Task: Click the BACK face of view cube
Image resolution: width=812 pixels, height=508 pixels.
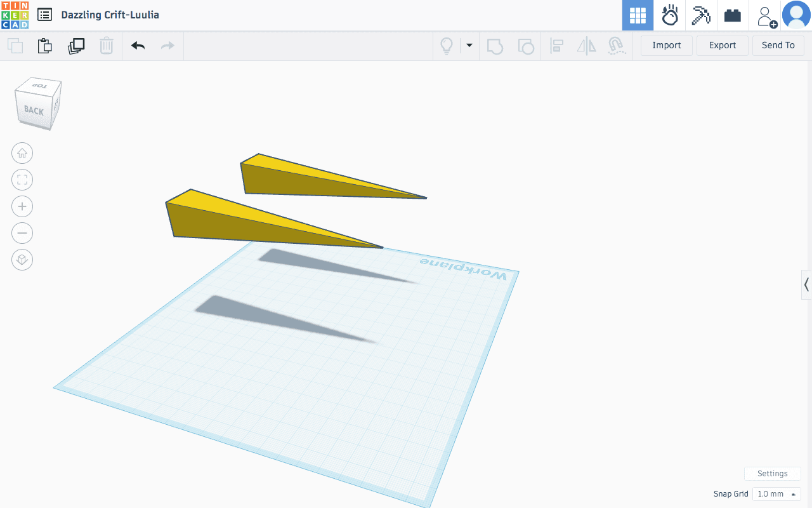Action: tap(34, 110)
